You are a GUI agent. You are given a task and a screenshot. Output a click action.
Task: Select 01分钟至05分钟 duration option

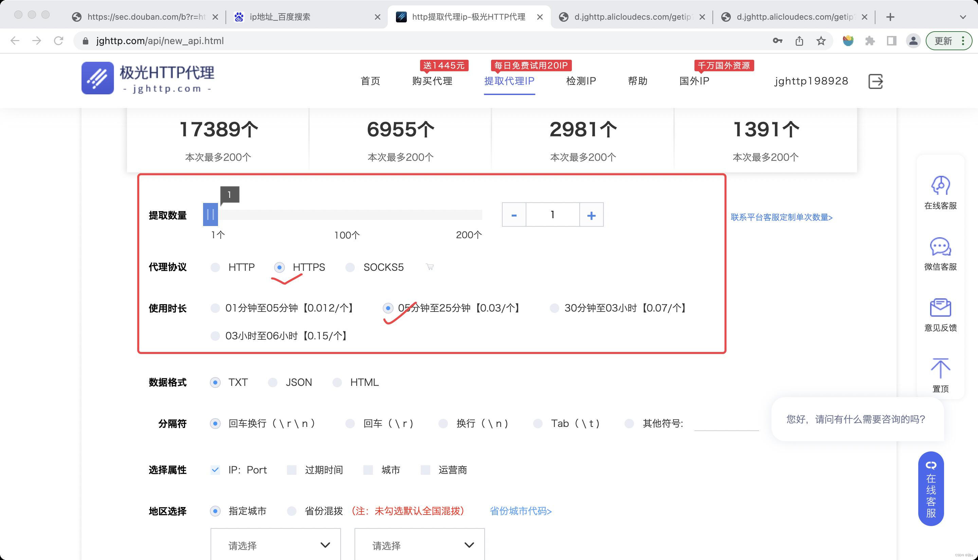point(215,308)
